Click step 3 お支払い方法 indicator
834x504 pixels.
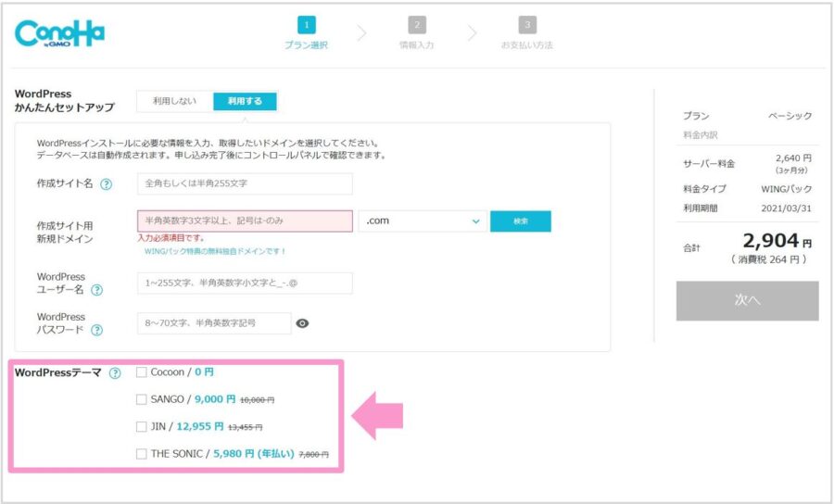tap(527, 33)
